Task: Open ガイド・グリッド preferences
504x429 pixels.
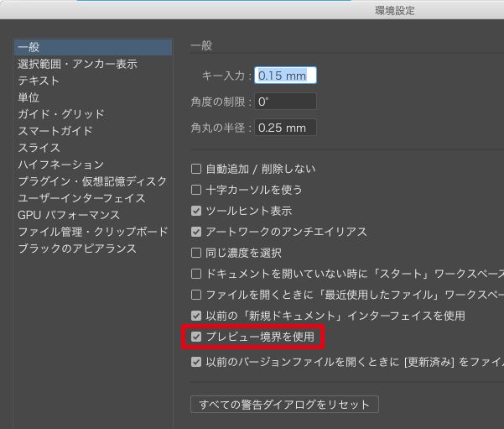Action: point(61,114)
